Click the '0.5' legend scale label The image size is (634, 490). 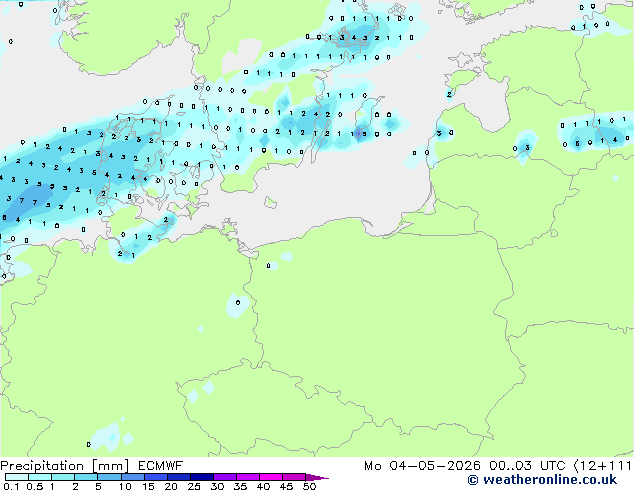(35, 486)
